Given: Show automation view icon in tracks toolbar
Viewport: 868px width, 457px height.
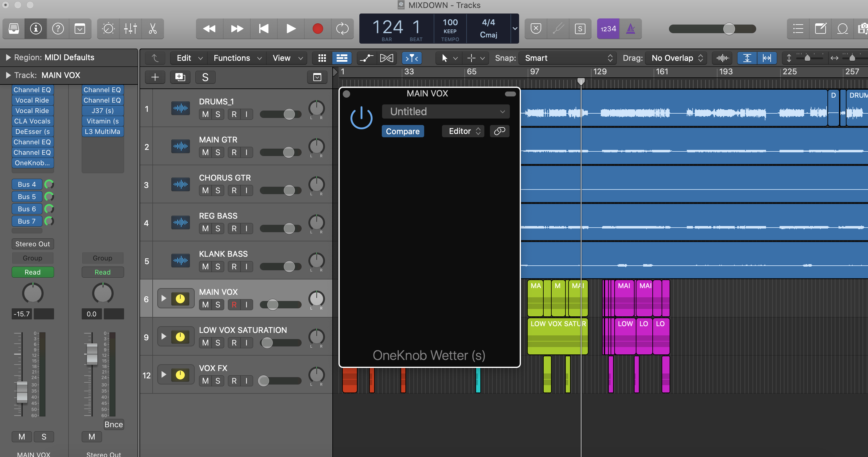Looking at the screenshot, I should (366, 58).
